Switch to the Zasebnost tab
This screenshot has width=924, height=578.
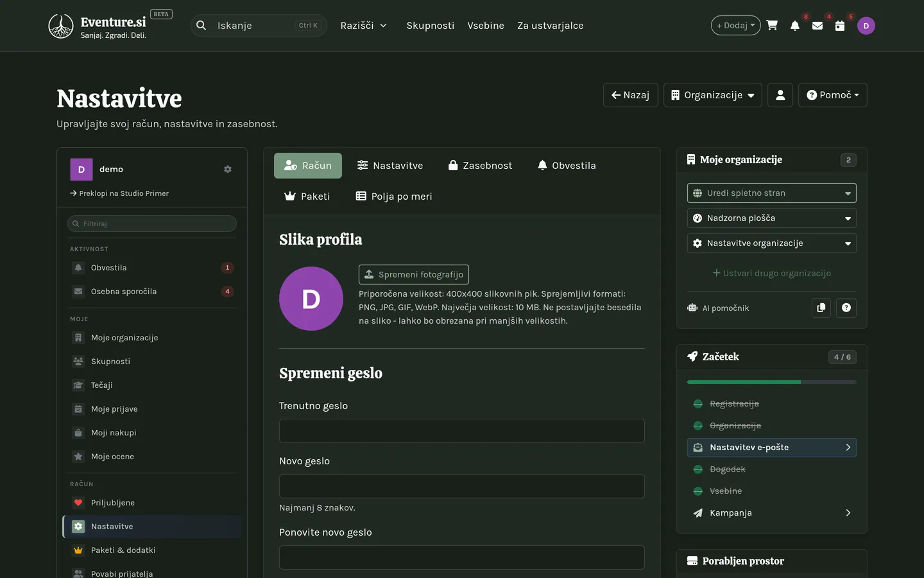[x=481, y=166]
